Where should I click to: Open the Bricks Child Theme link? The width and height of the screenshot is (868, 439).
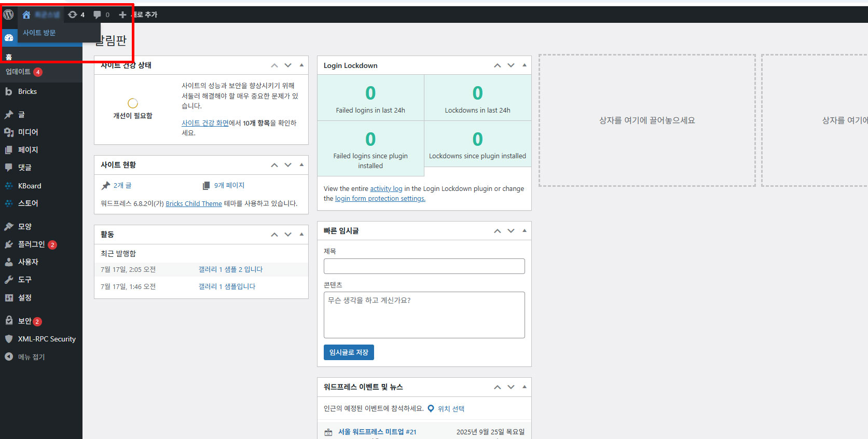[x=194, y=204]
